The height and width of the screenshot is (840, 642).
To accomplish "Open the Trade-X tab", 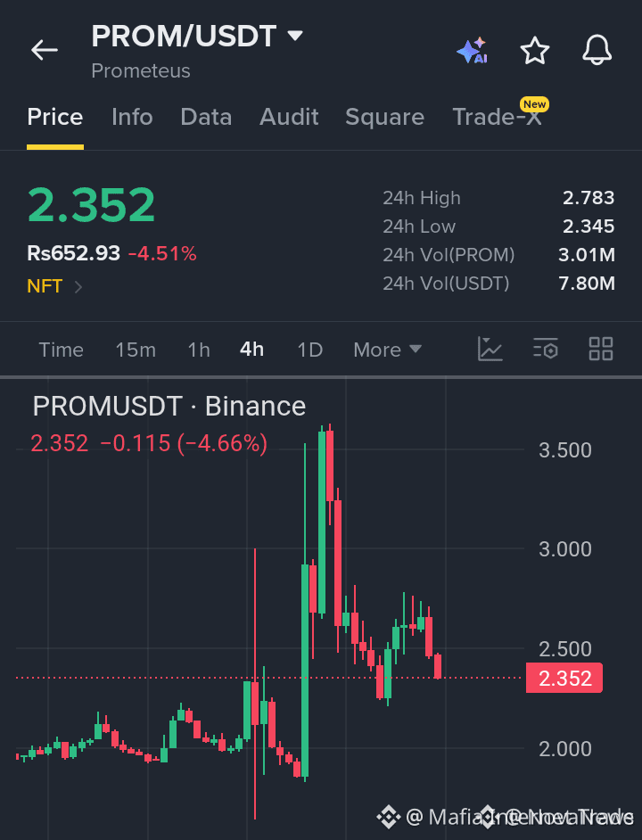I will 498,117.
